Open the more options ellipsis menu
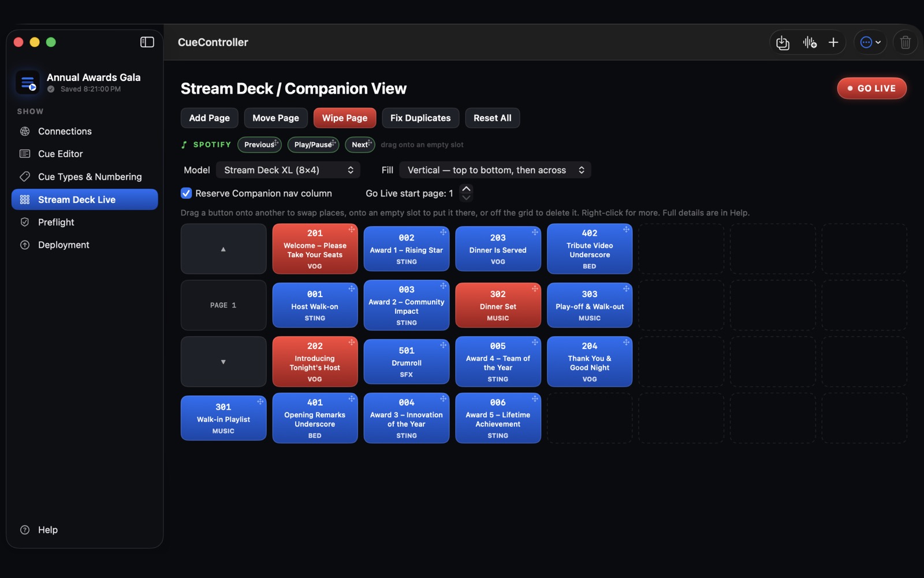The width and height of the screenshot is (924, 578). (870, 42)
